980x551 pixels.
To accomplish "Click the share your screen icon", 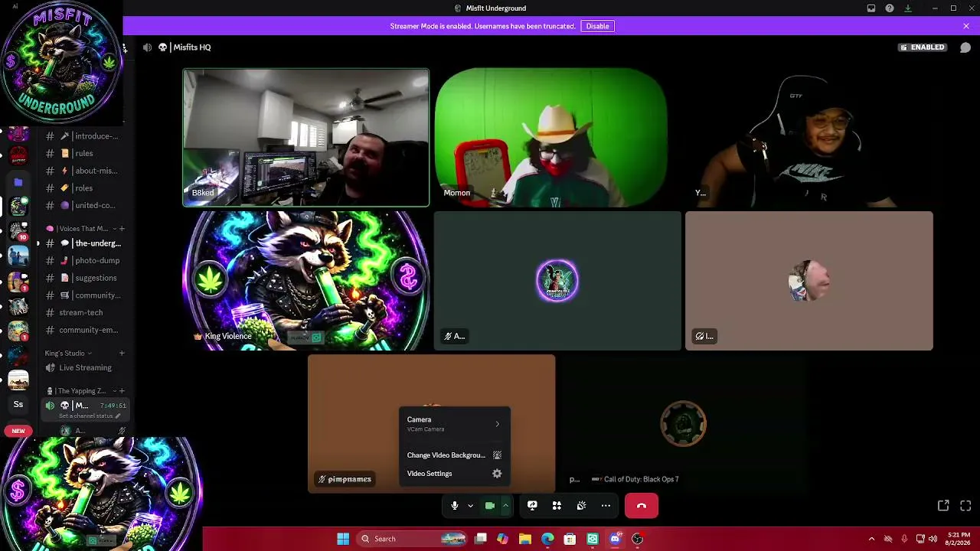I will (x=532, y=506).
